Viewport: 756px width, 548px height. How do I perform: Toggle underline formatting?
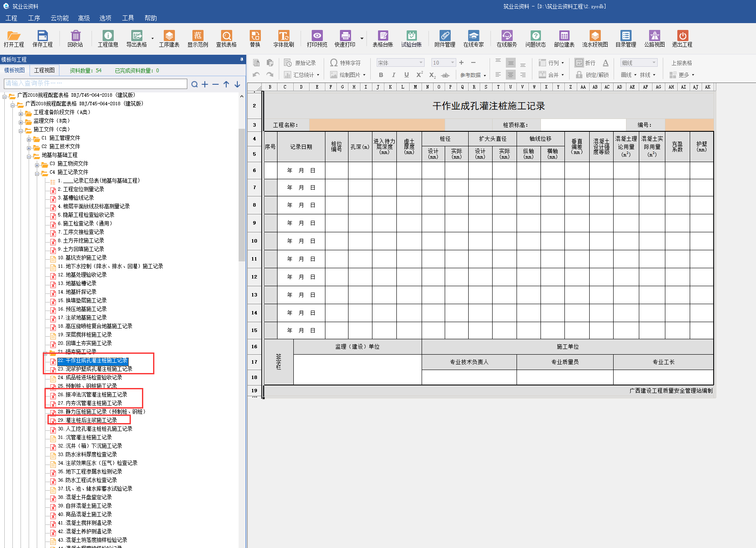point(406,75)
